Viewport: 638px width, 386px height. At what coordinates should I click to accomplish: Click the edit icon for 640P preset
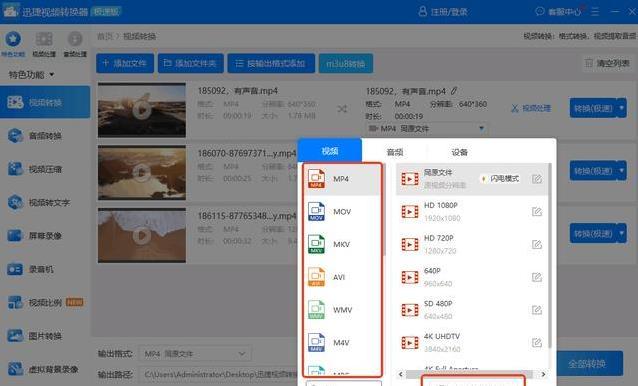click(537, 277)
